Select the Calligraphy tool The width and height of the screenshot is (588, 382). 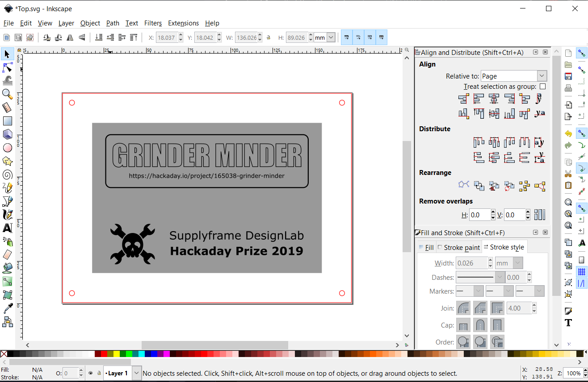coord(7,215)
